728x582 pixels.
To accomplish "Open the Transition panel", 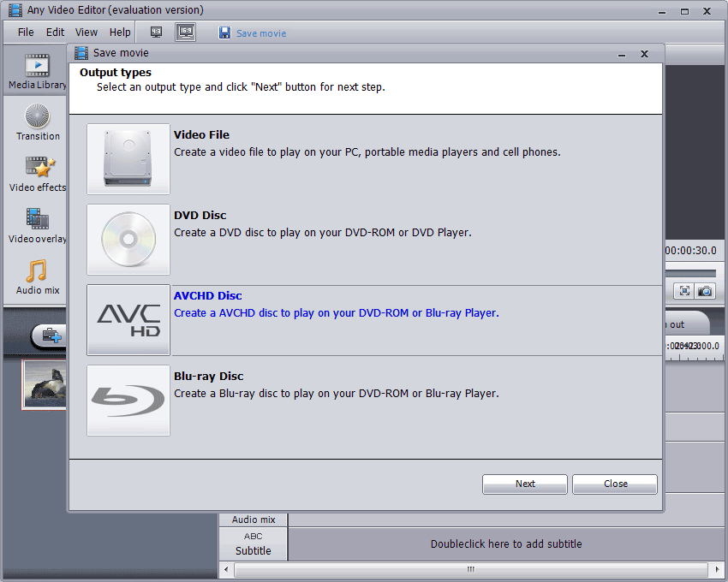I will click(x=38, y=122).
